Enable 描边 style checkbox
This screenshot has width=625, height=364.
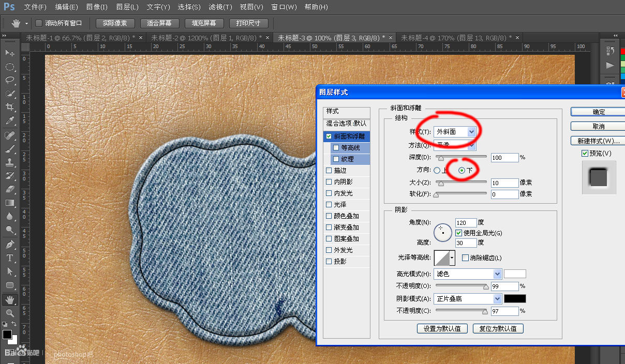329,171
